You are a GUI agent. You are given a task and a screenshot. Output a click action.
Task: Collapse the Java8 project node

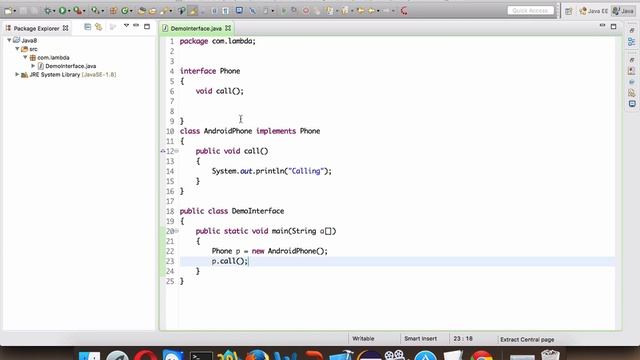(x=9, y=40)
